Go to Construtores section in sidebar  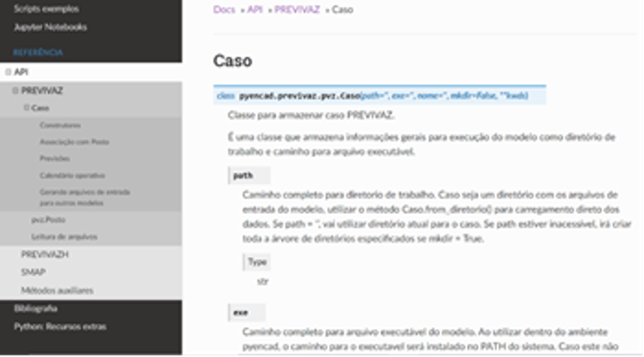[61, 125]
